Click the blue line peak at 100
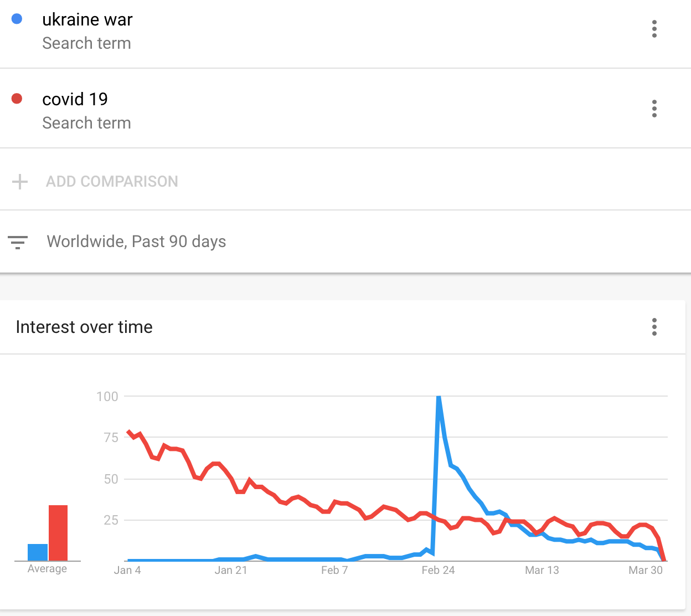The height and width of the screenshot is (616, 691). click(x=439, y=397)
